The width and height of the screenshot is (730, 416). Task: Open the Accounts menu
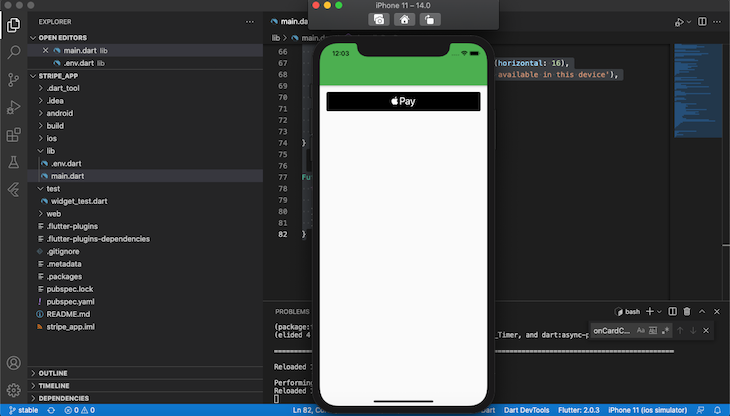tap(14, 362)
